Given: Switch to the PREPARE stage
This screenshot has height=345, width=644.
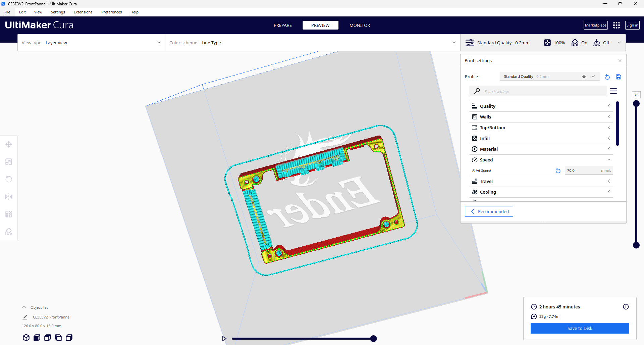Looking at the screenshot, I should [283, 25].
